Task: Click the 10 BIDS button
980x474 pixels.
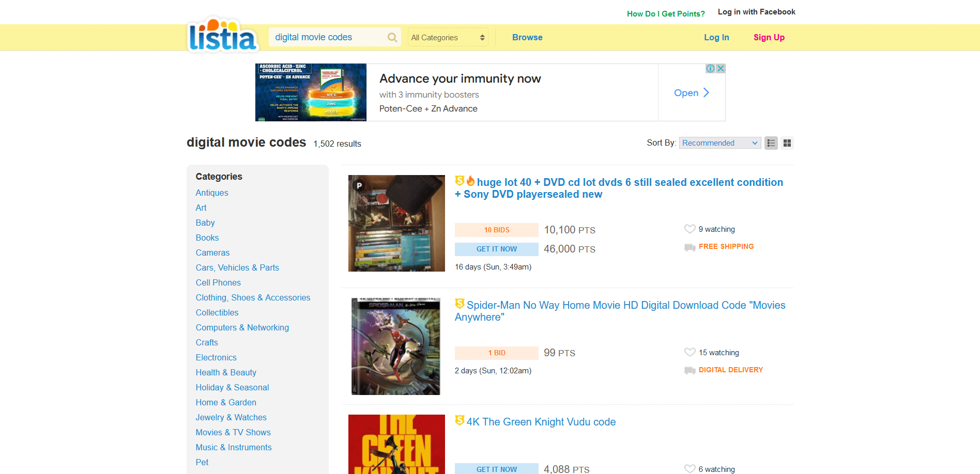Action: [496, 230]
